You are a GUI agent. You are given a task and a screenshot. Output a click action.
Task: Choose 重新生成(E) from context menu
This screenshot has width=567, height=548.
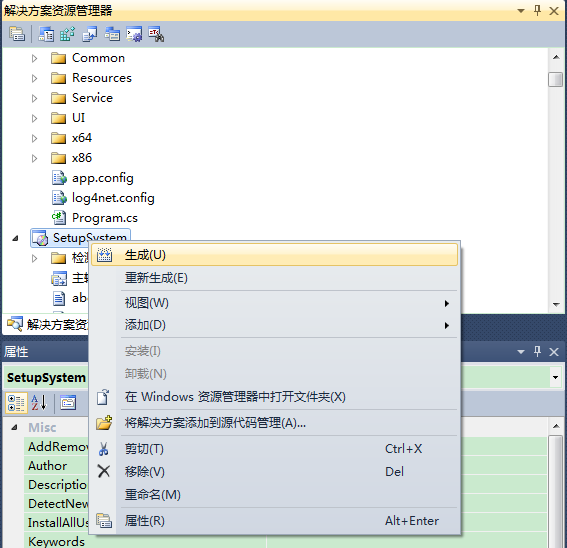pos(274,278)
